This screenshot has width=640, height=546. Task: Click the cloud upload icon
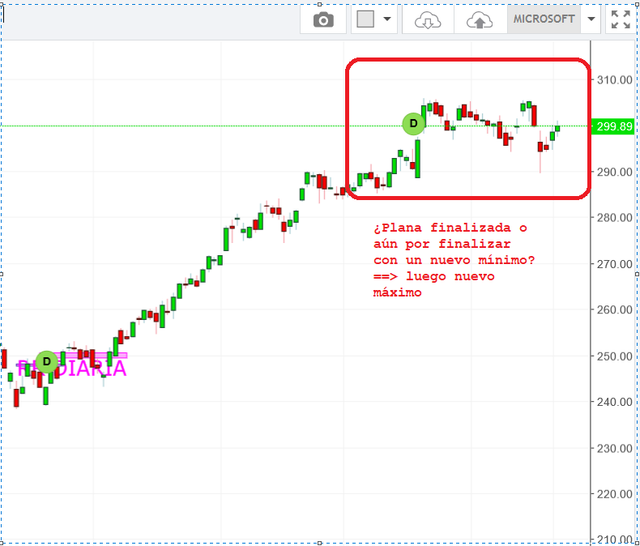(x=480, y=20)
